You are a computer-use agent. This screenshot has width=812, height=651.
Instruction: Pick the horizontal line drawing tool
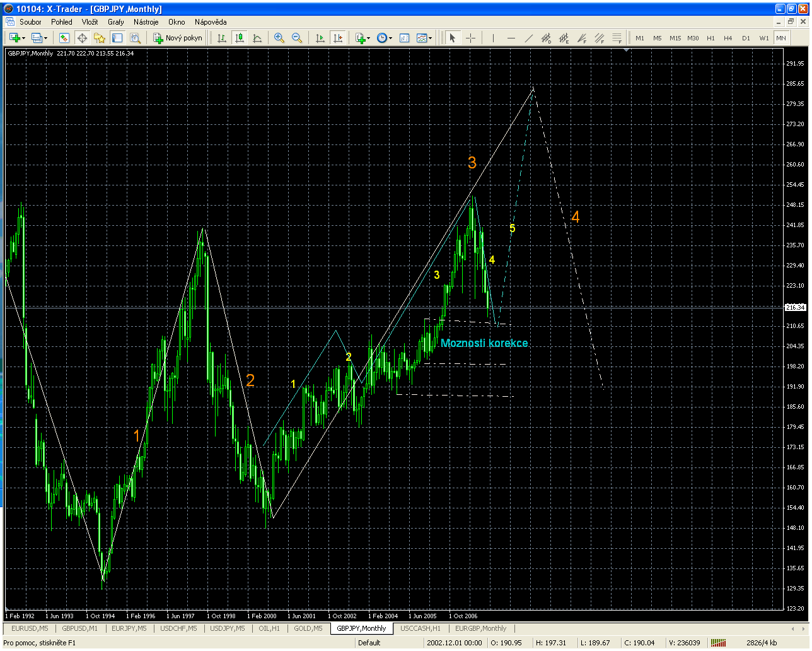[511, 38]
